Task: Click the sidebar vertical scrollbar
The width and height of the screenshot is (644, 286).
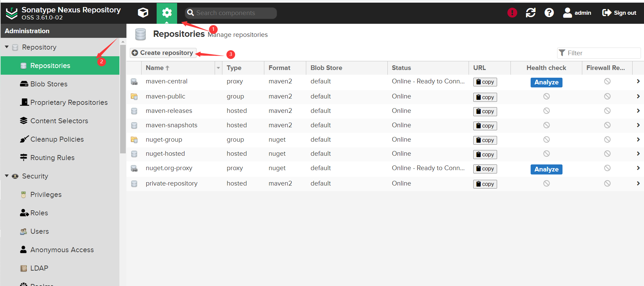Action: pyautogui.click(x=123, y=99)
